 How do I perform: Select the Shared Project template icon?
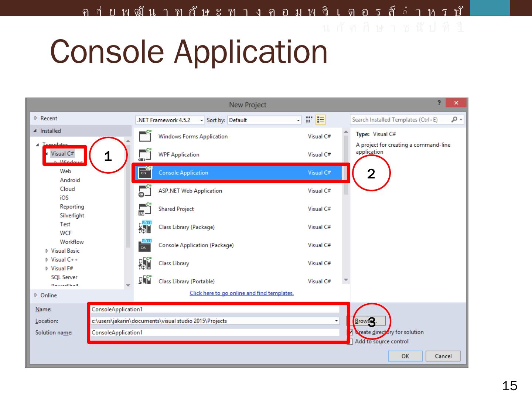coord(145,209)
